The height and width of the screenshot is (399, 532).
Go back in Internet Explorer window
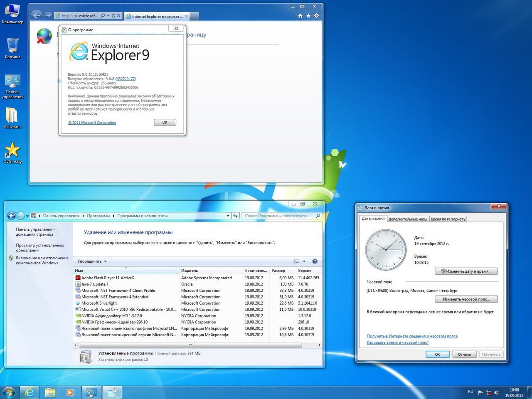37,15
